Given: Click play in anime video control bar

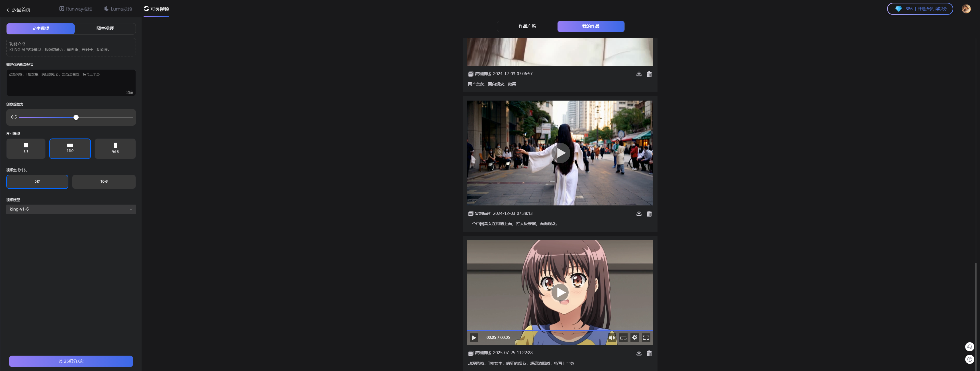Looking at the screenshot, I should [474, 337].
